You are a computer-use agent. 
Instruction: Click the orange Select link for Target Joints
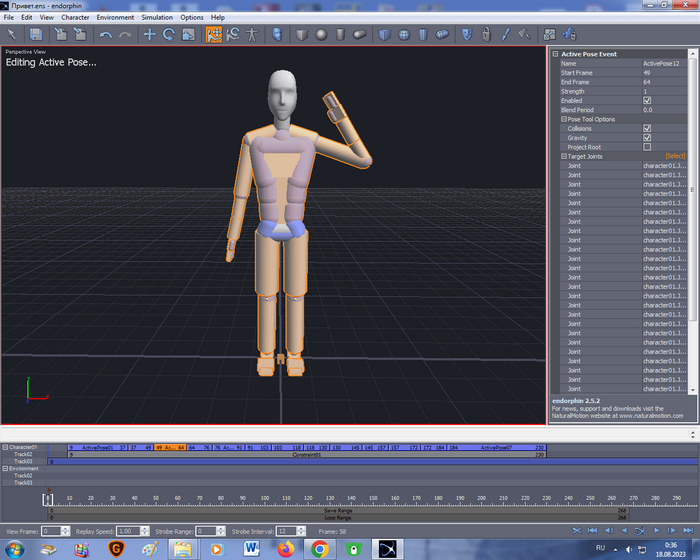(675, 157)
